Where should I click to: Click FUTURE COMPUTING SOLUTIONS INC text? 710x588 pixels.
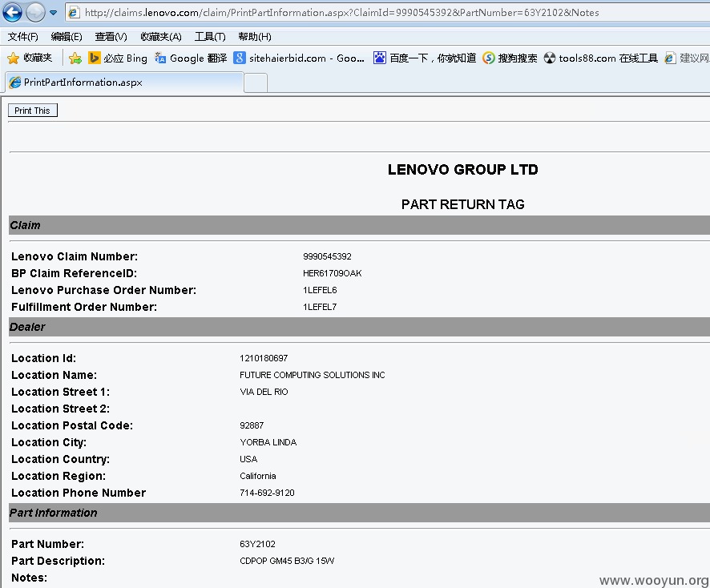[312, 375]
